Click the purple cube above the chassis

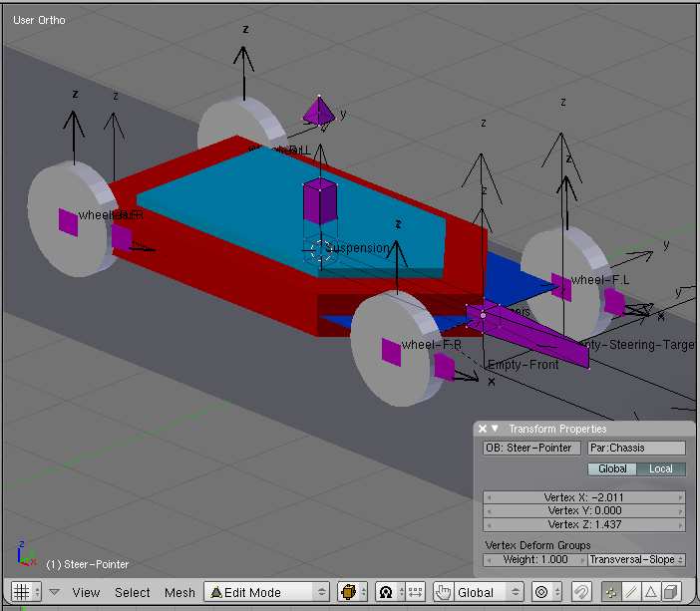pyautogui.click(x=320, y=200)
